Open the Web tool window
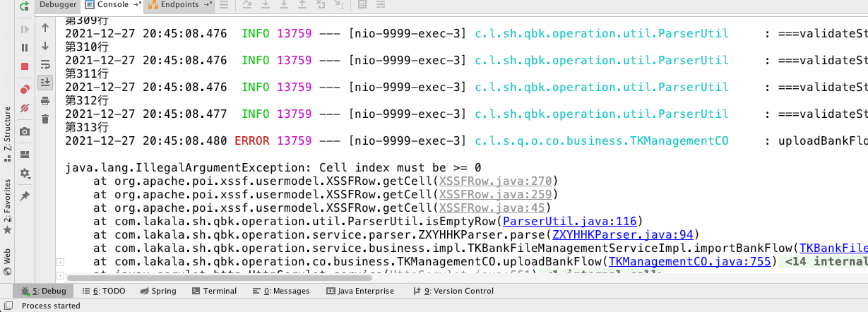This screenshot has height=312, width=868. click(x=7, y=262)
